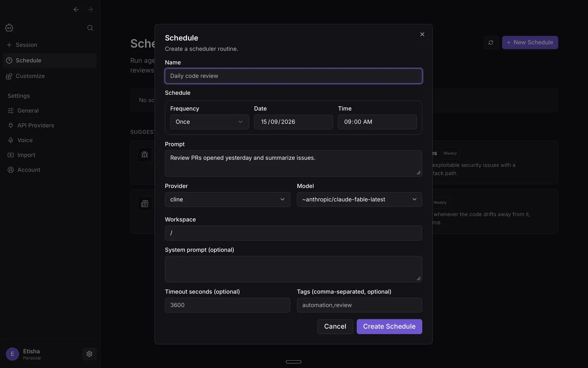The image size is (588, 368).
Task: Click into the Prompt text area
Action: pyautogui.click(x=294, y=163)
